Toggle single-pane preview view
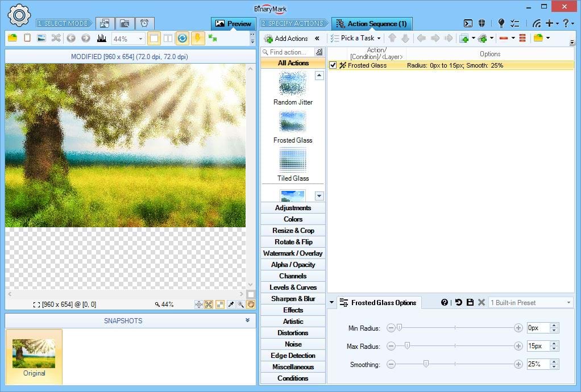Viewport: 581px width, 392px height. click(x=153, y=39)
